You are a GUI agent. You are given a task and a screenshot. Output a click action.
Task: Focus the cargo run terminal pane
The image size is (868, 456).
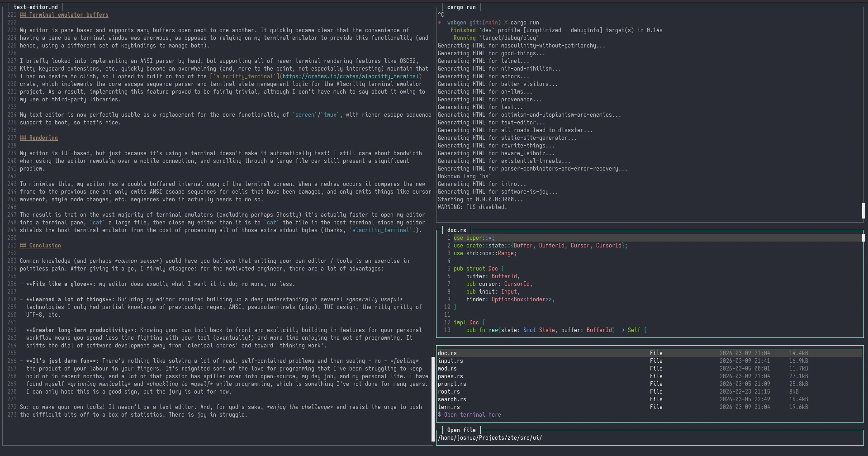click(461, 7)
